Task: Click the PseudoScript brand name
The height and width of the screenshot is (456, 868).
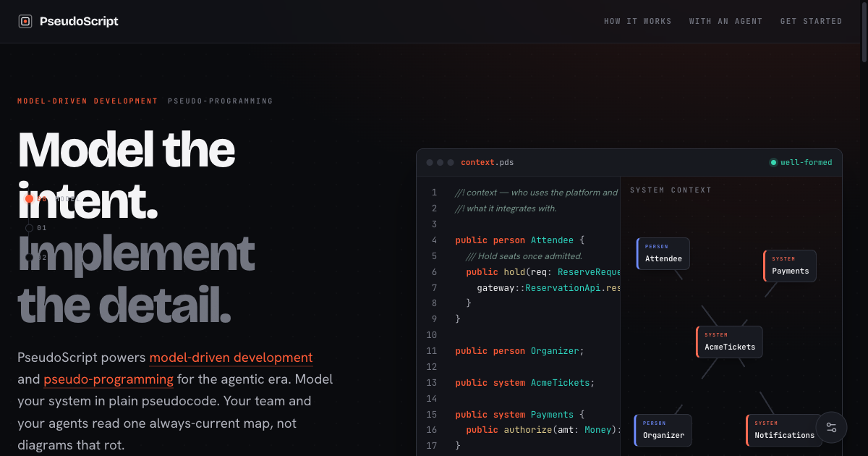Action: [79, 22]
